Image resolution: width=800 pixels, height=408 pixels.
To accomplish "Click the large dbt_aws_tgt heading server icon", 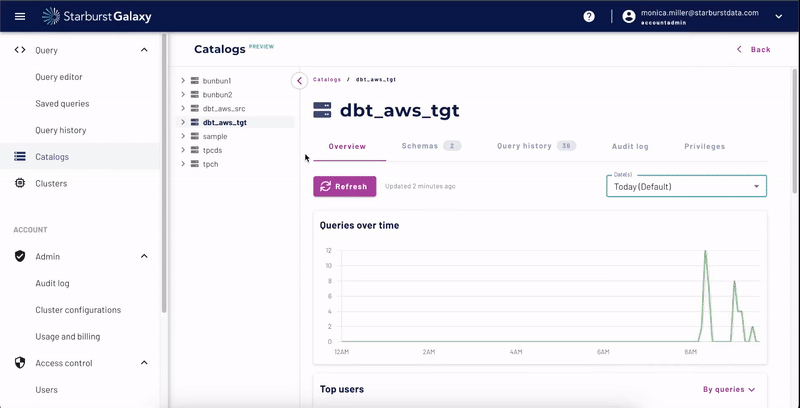I will click(x=322, y=110).
